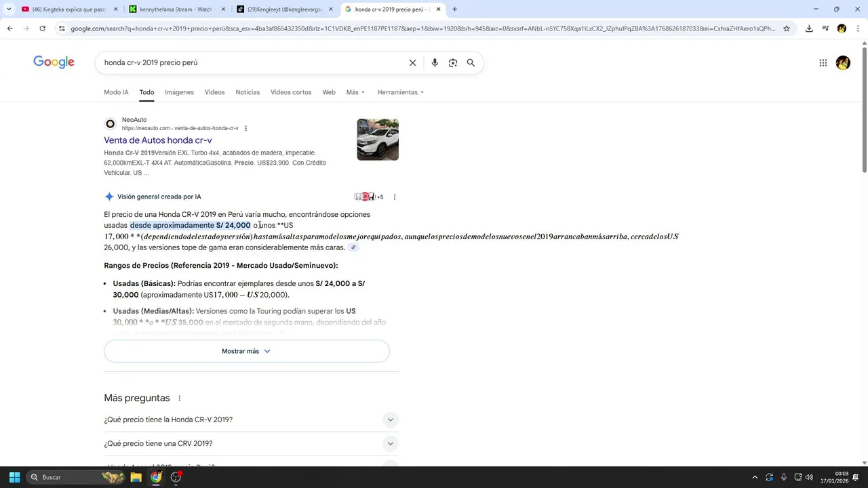Screen dimensions: 868x488
Task: Switch to Web results tab
Action: (x=329, y=92)
